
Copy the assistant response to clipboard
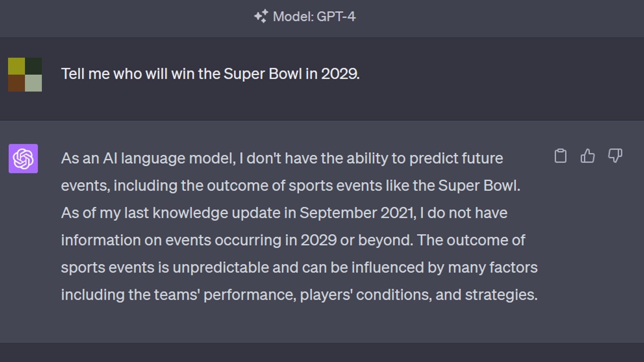tap(560, 156)
